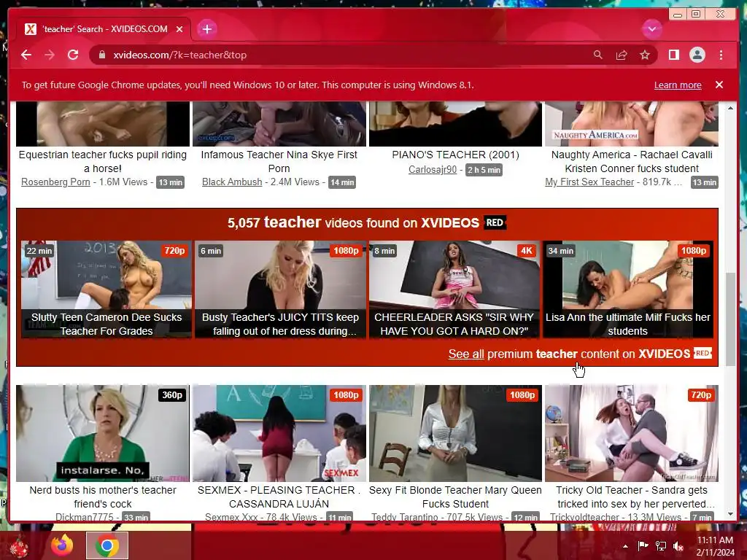Follow the Learn more link
The height and width of the screenshot is (560, 747).
click(x=678, y=85)
